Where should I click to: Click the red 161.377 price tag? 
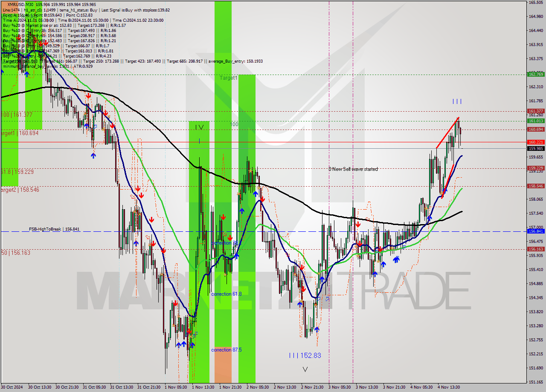(536, 111)
